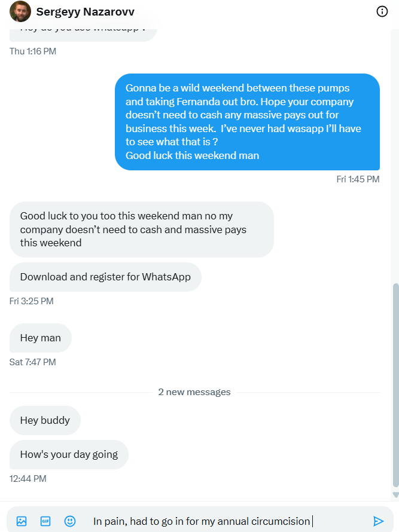The image size is (399, 532).
Task: Click the 'Good luck to you too' message
Action: pos(141,230)
